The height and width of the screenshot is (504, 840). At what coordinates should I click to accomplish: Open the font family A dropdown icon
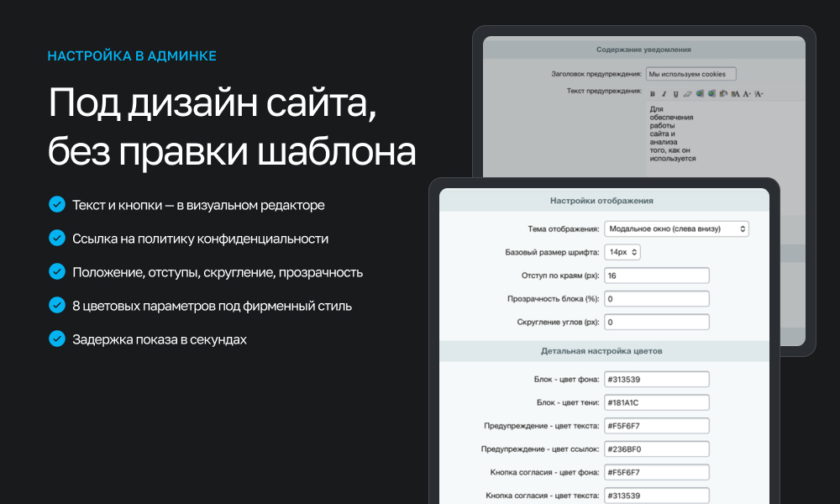point(747,94)
